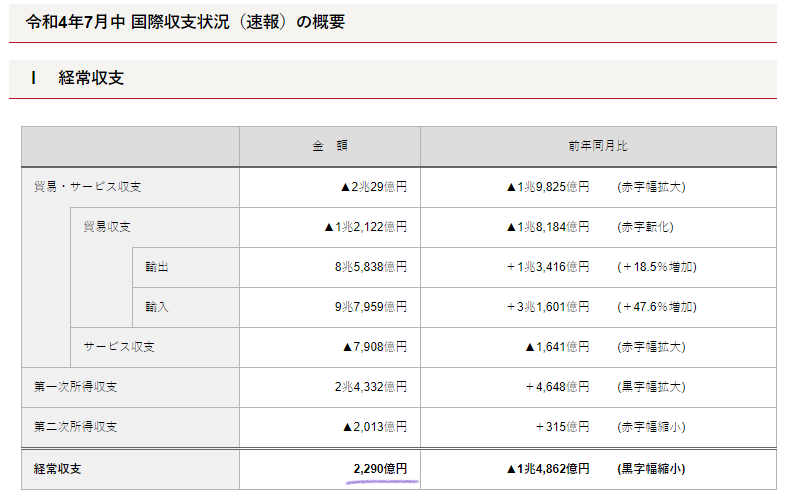Viewport: 794px width, 500px height.
Task: Click the (＋47.6％増加) note
Action: [656, 307]
